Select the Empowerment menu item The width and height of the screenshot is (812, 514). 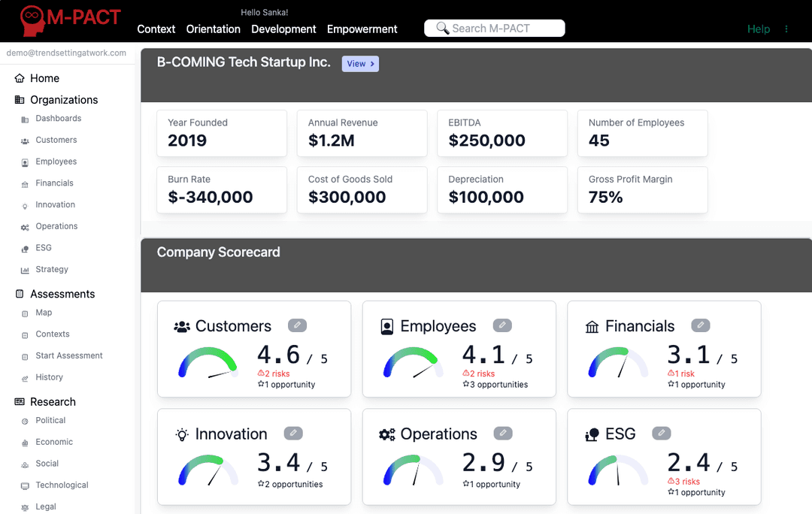click(x=362, y=29)
